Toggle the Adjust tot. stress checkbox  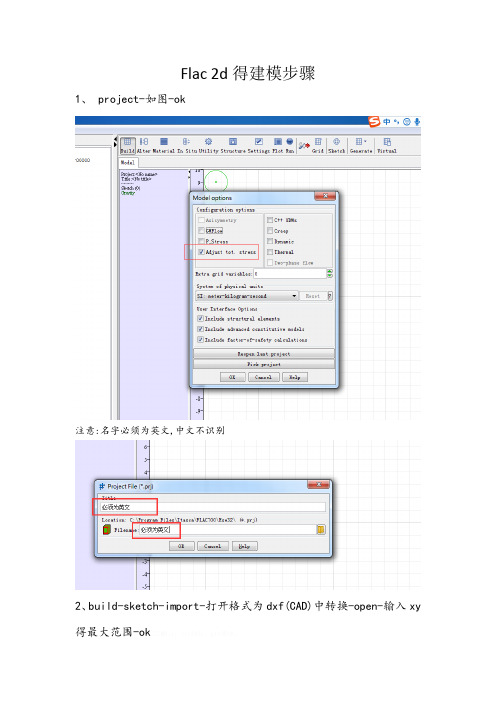coord(201,252)
